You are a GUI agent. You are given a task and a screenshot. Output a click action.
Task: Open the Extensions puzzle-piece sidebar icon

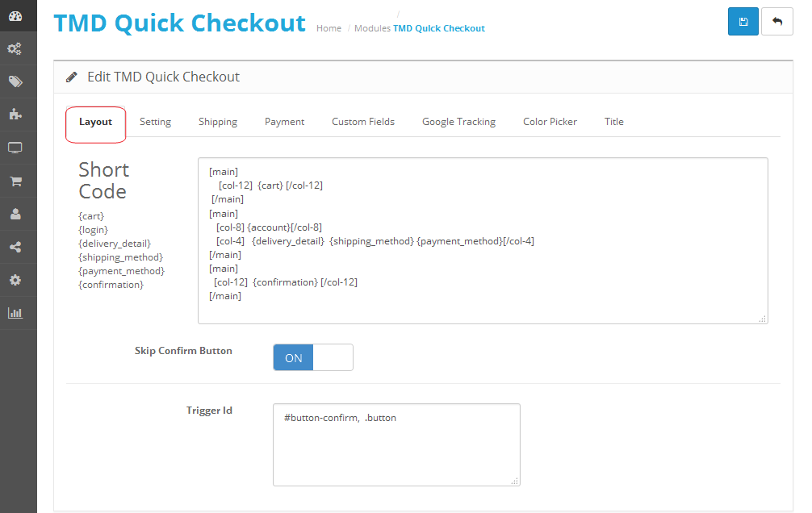15,115
